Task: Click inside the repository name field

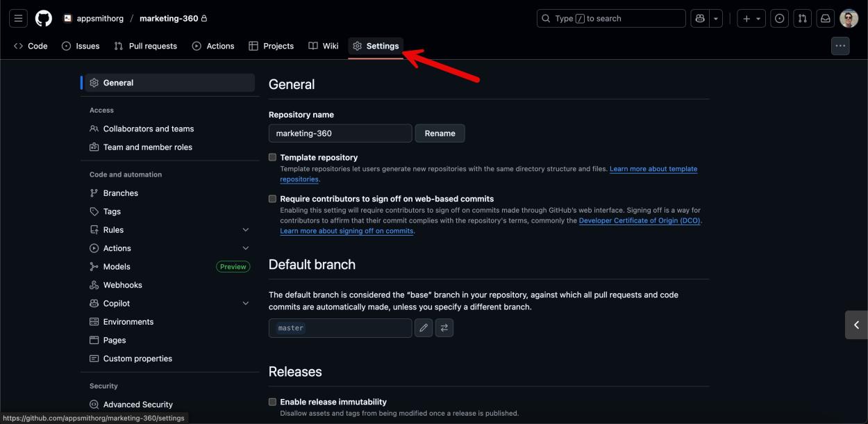Action: [340, 133]
